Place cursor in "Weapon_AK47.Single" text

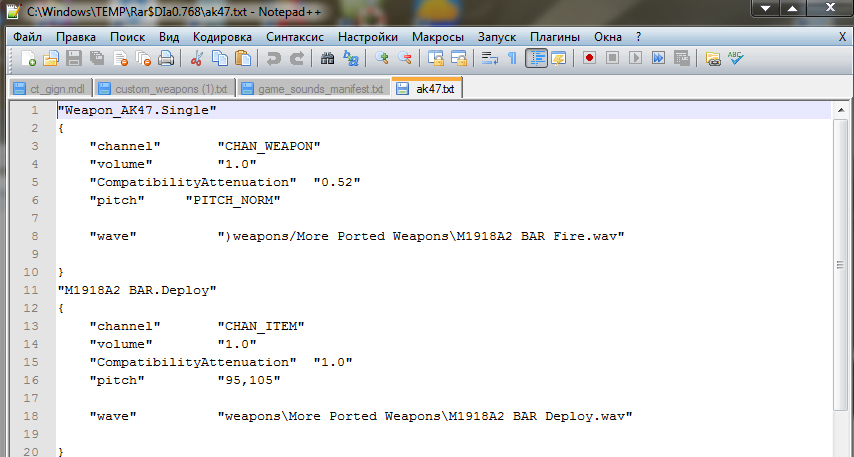click(x=137, y=110)
